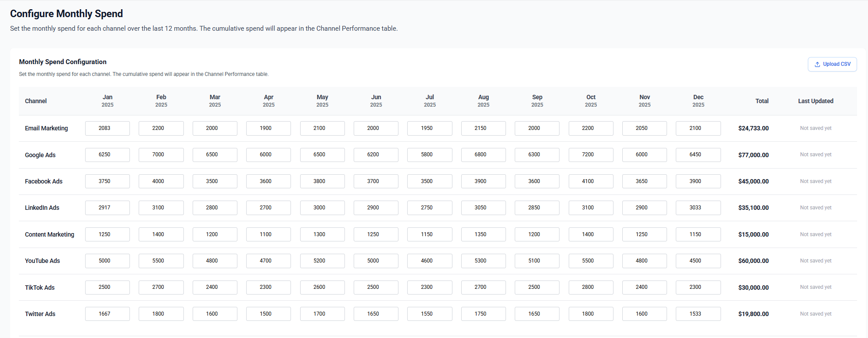868x338 pixels.
Task: Click the Upload CSV button
Action: click(x=832, y=64)
